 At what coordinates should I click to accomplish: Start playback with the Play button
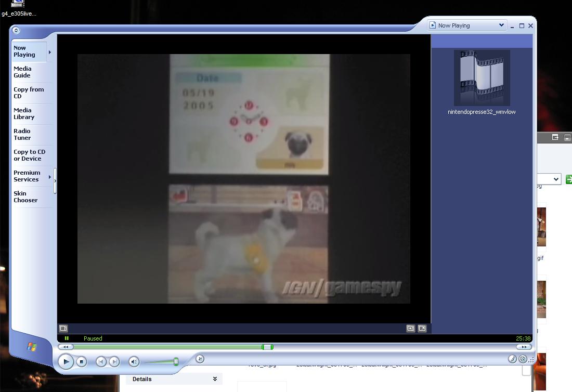click(x=66, y=362)
